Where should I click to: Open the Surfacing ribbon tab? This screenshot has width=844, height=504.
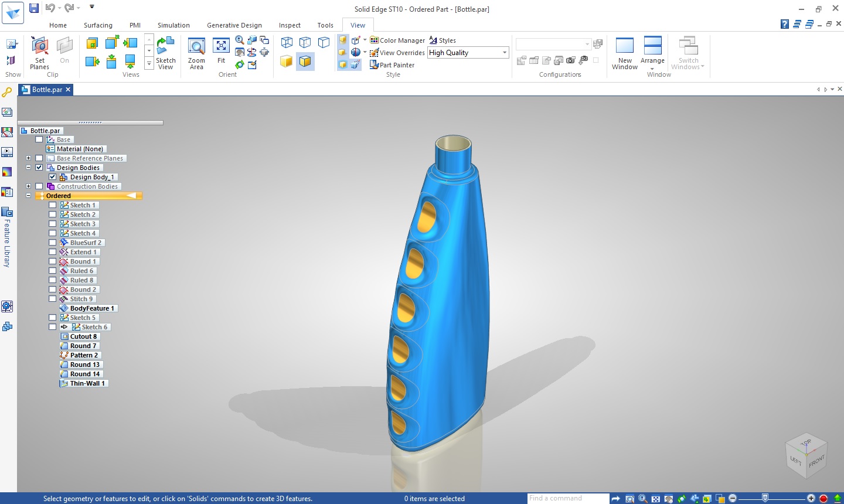coord(98,25)
